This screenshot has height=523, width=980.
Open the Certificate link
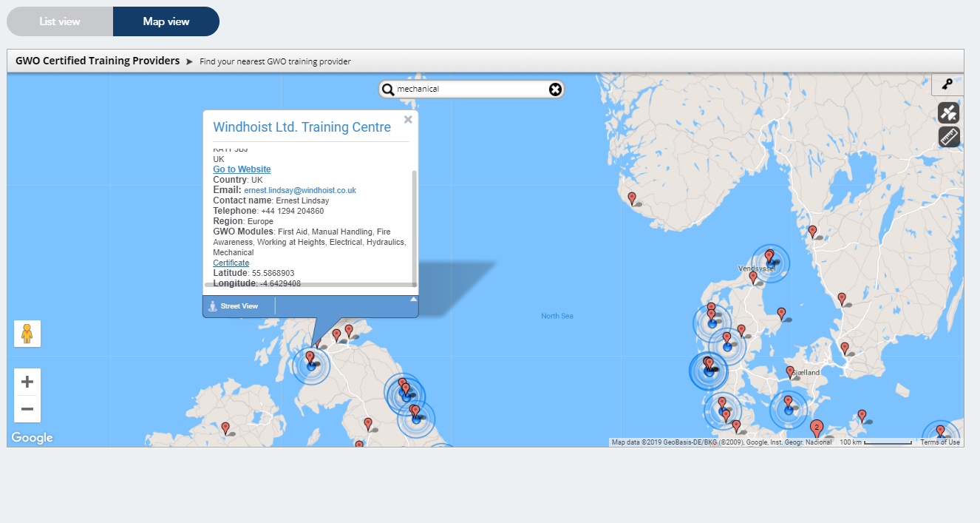tap(231, 263)
